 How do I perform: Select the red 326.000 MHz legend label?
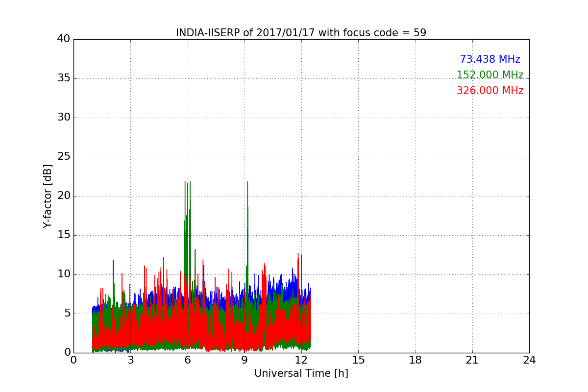point(490,91)
